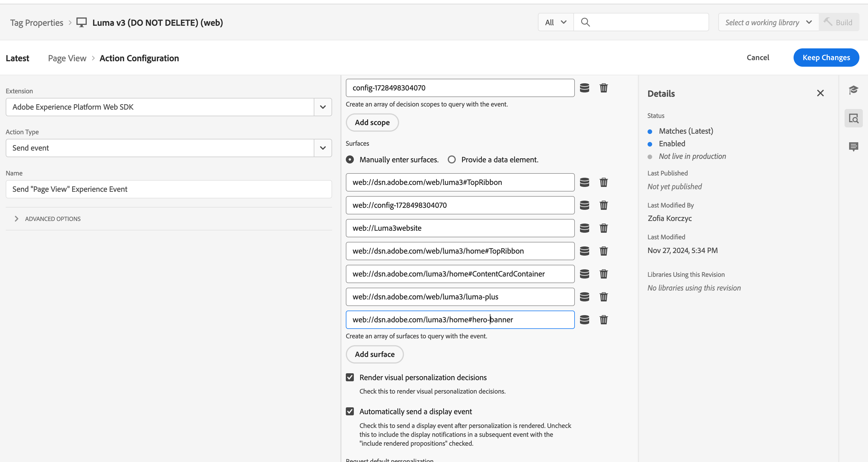Delete the luma3/home#TopRibbon surface
This screenshot has width=868, height=462.
tap(603, 251)
